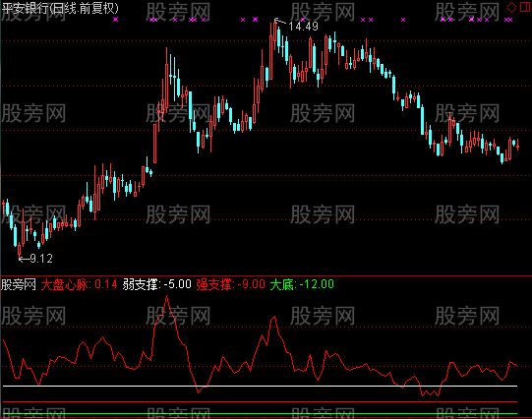Click the 强支撑: -9.00 indicator label
Viewport: 532px width, 419px height.
(x=230, y=284)
